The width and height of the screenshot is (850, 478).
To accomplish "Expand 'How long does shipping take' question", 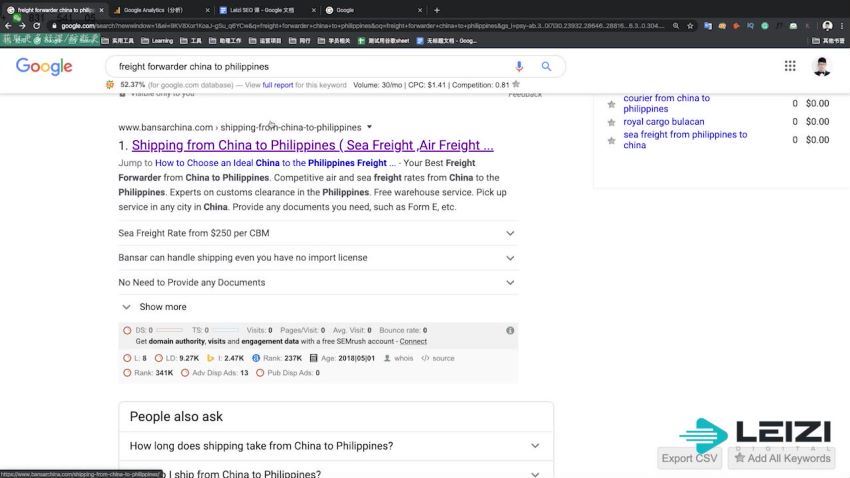I will (x=336, y=446).
